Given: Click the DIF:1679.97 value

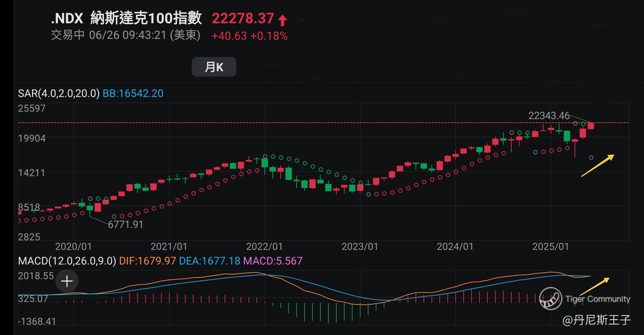Looking at the screenshot, I should pyautogui.click(x=148, y=261).
